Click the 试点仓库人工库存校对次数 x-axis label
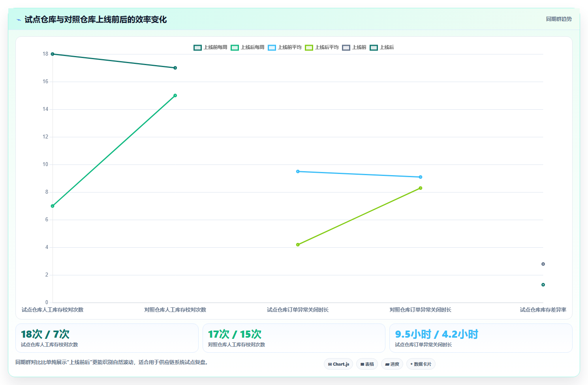588x385 pixels. [x=53, y=310]
